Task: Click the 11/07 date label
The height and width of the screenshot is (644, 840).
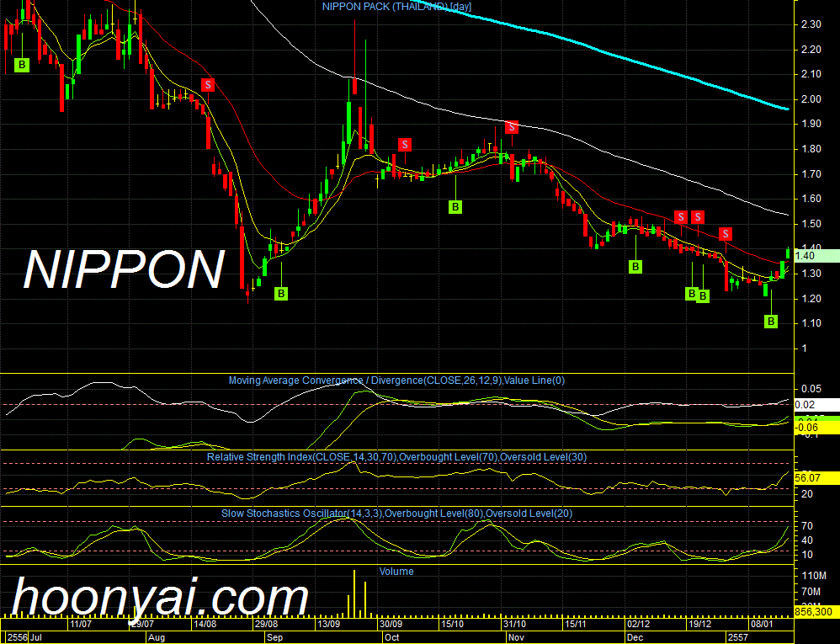Action: point(81,624)
